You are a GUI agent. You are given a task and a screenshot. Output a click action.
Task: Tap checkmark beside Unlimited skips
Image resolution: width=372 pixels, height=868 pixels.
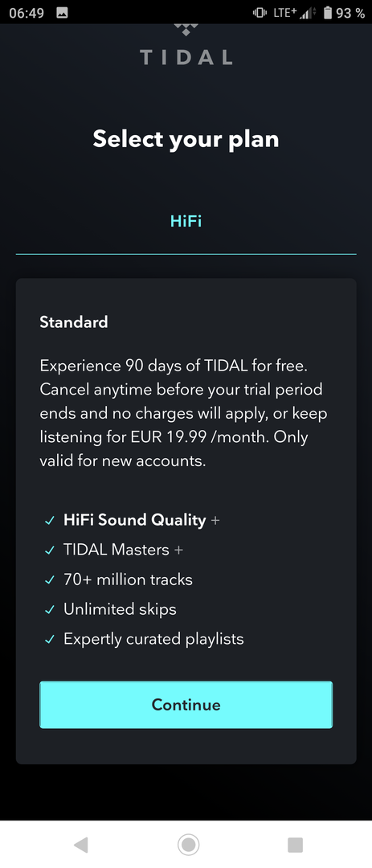coord(50,610)
